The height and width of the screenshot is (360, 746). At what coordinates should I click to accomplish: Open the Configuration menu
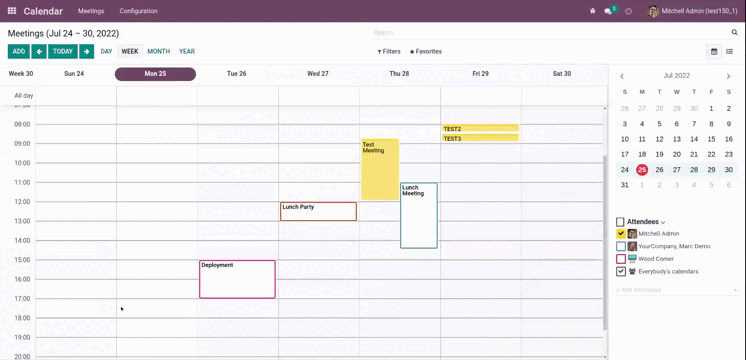coord(138,11)
